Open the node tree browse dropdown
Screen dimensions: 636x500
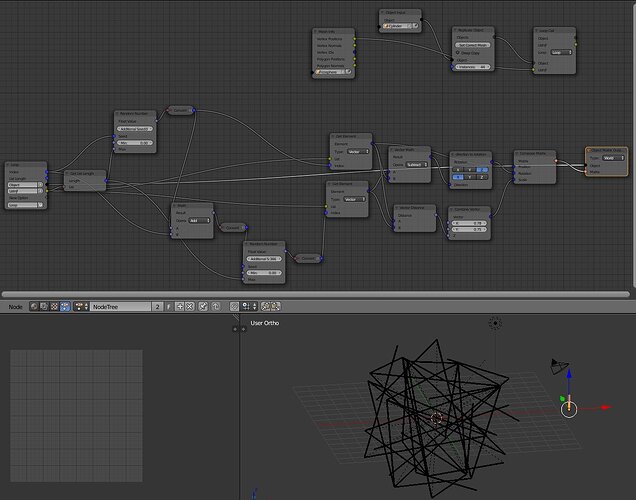point(81,307)
